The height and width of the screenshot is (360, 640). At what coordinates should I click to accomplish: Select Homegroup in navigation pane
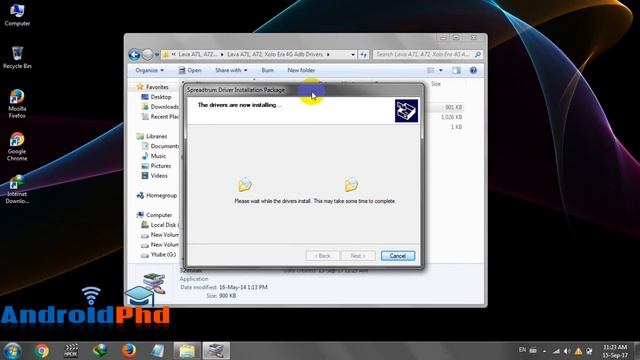pos(161,196)
